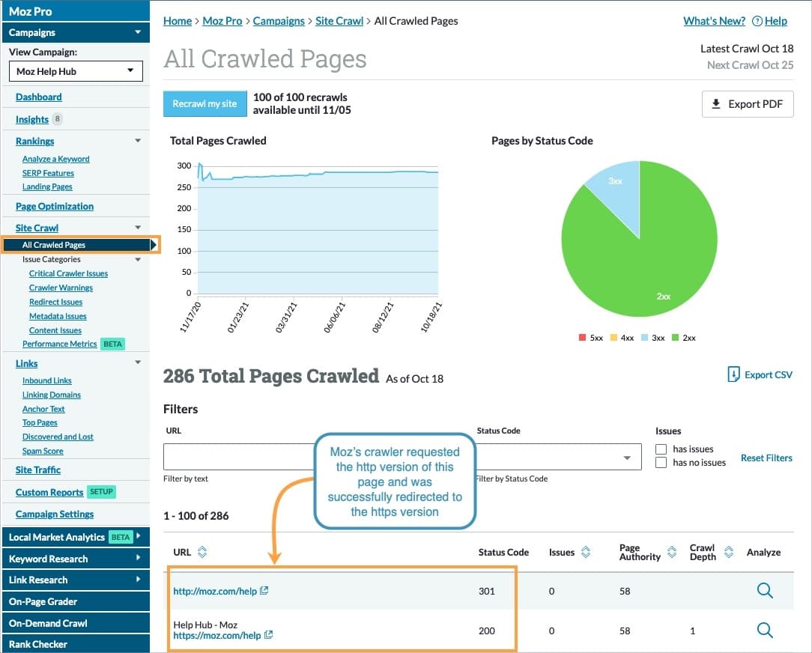Open the View Campaign dropdown showing Moz Help Hub
812x653 pixels.
click(x=75, y=71)
